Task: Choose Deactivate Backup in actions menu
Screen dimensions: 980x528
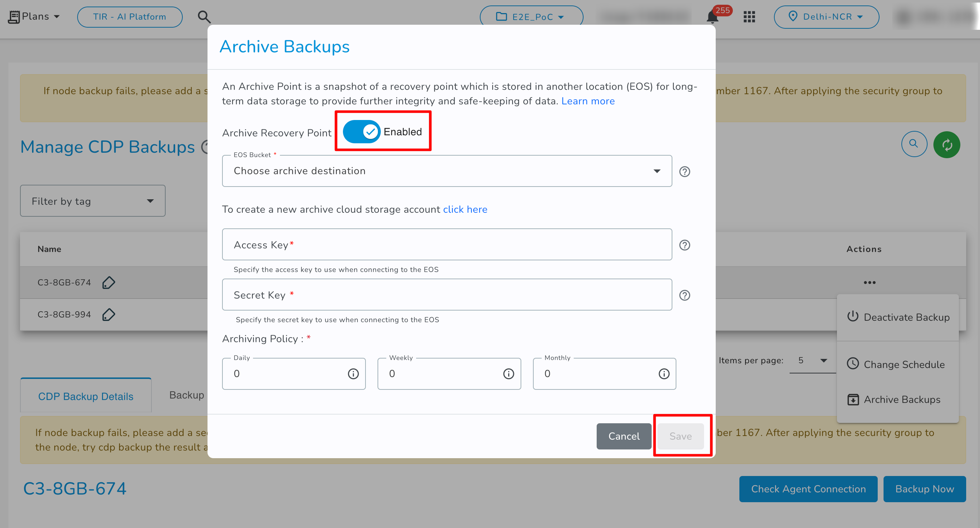Action: click(x=906, y=317)
